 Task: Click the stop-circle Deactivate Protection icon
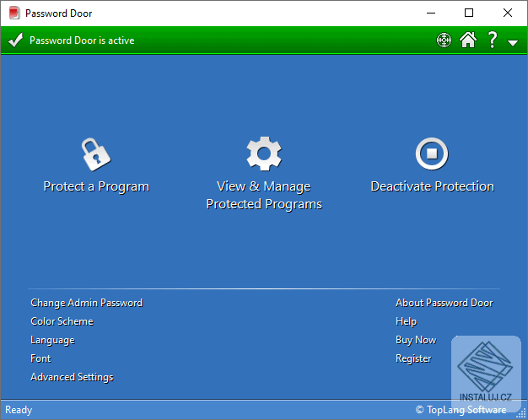click(432, 153)
